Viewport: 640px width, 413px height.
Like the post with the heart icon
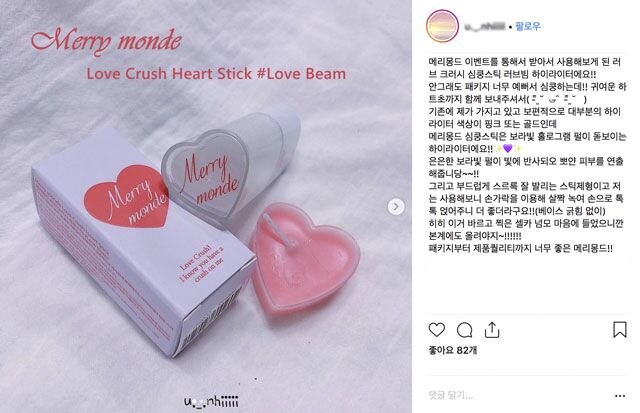pyautogui.click(x=437, y=329)
